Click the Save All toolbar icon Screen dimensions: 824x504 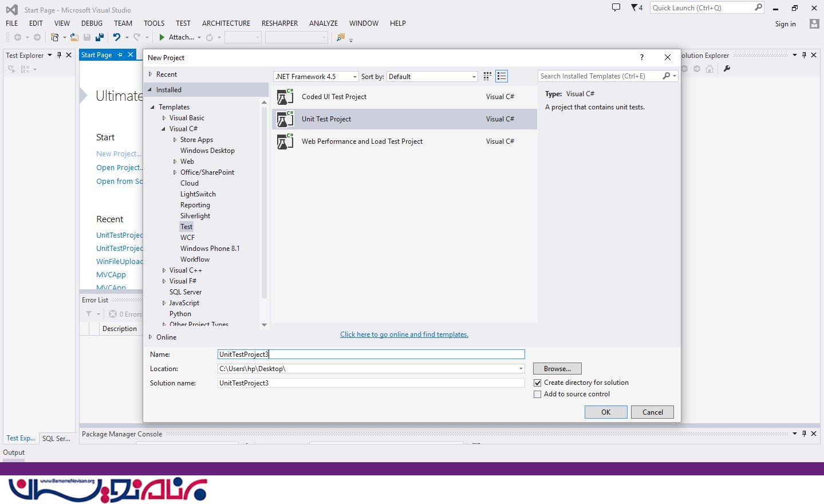pyautogui.click(x=100, y=37)
